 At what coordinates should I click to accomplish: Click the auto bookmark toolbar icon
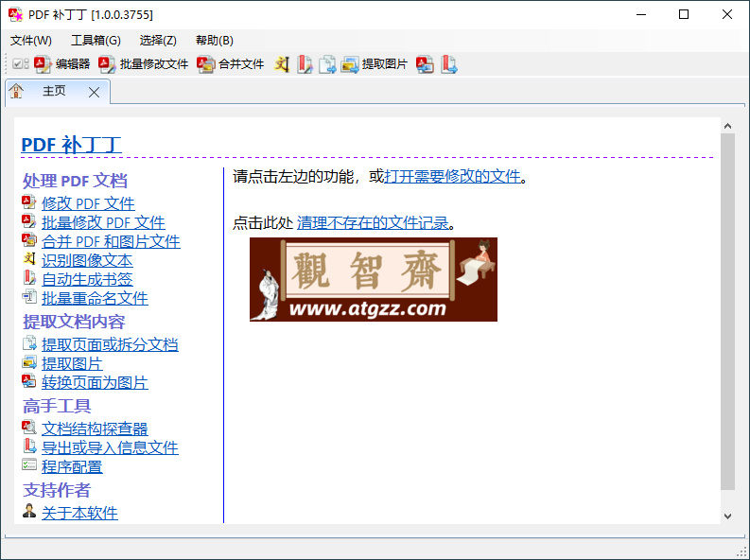(x=305, y=64)
